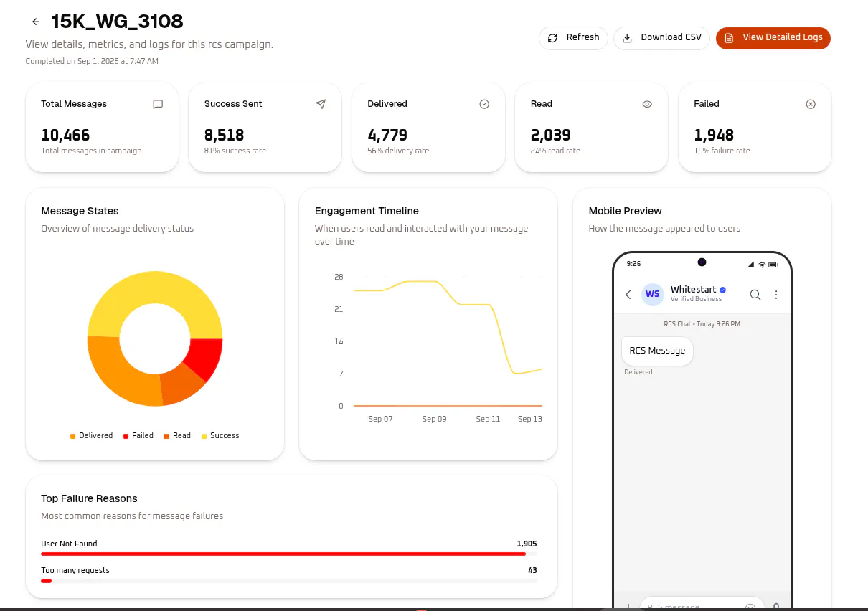Click the paper plane icon in Success Sent

pos(321,104)
